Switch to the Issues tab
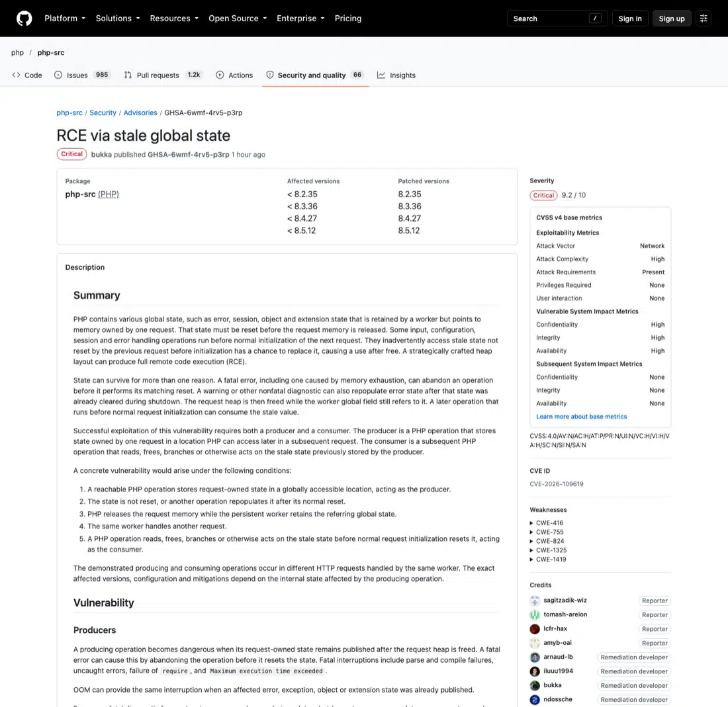 pyautogui.click(x=82, y=75)
